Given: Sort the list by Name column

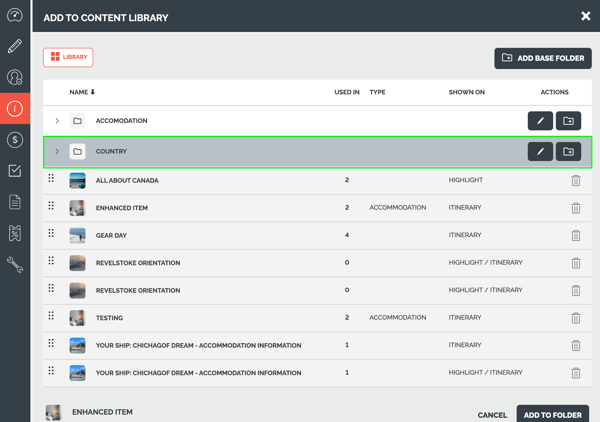Looking at the screenshot, I should click(82, 92).
